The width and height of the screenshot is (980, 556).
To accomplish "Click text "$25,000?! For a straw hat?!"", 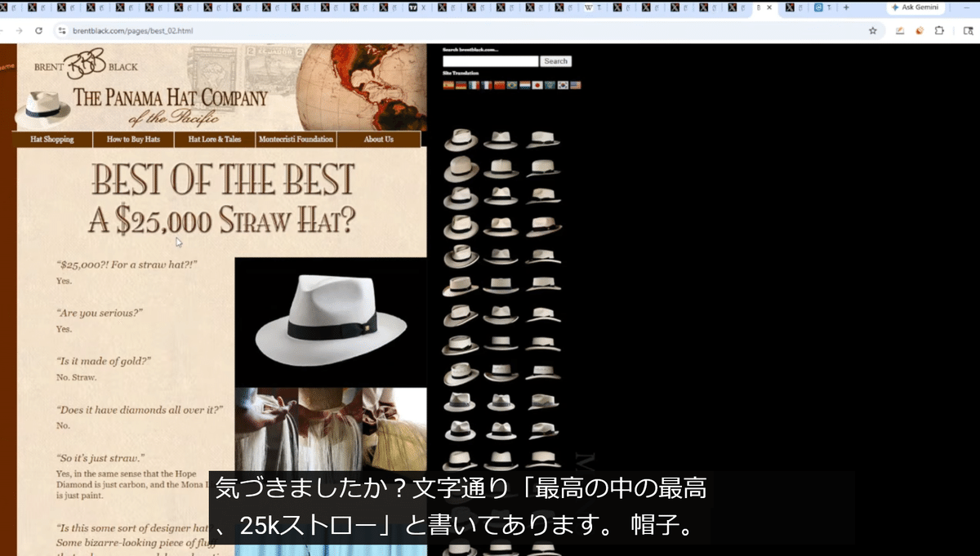I will point(127,265).
